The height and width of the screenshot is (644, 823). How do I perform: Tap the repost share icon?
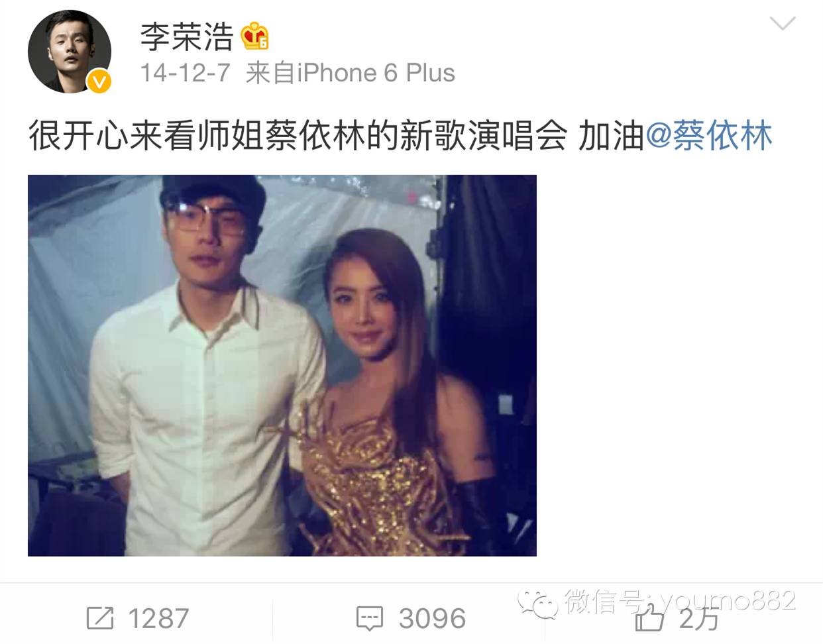coord(100,618)
